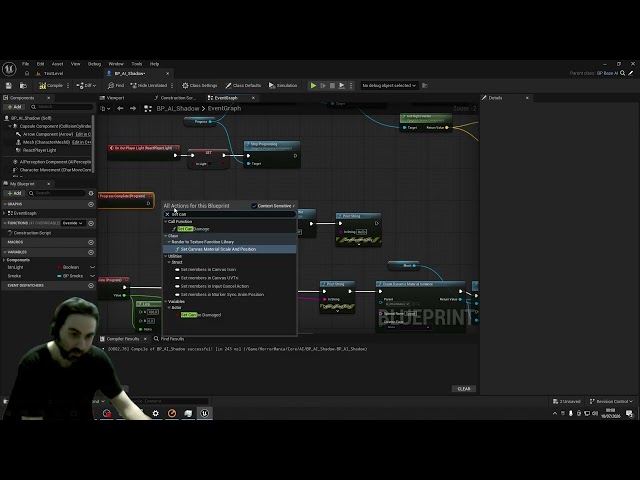Click the green Play button
The image size is (640, 480).
pyautogui.click(x=313, y=86)
